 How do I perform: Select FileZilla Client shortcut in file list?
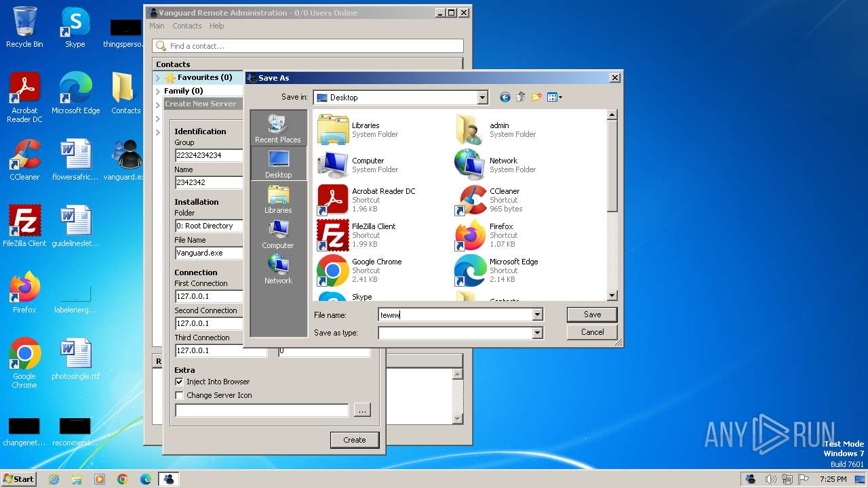[357, 235]
